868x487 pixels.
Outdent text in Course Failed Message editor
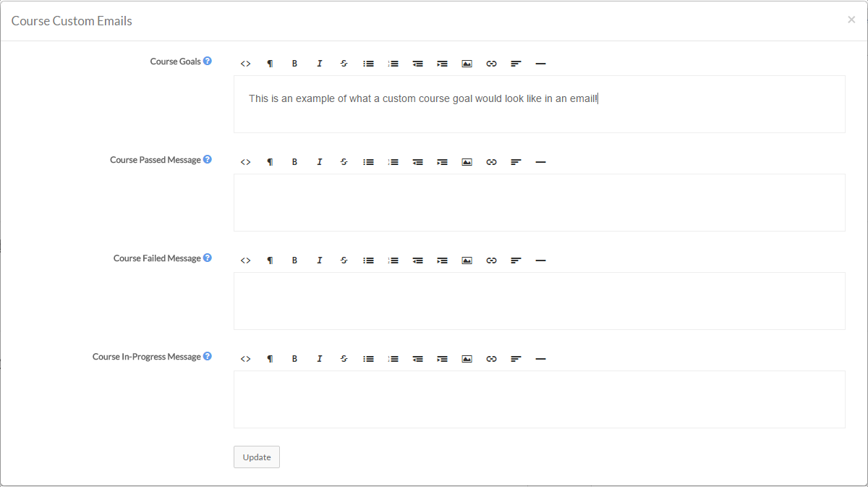click(x=417, y=261)
